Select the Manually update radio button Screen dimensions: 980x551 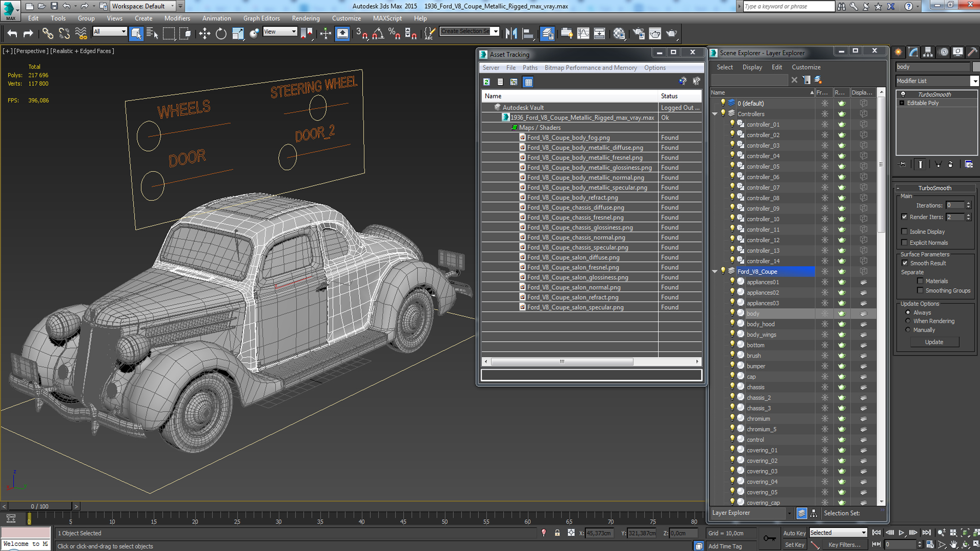pyautogui.click(x=908, y=330)
